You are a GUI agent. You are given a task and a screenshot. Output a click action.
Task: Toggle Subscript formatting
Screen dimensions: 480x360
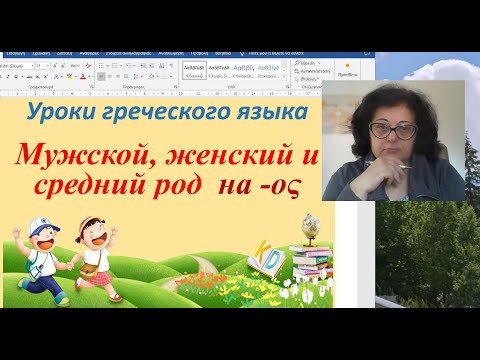(38, 77)
